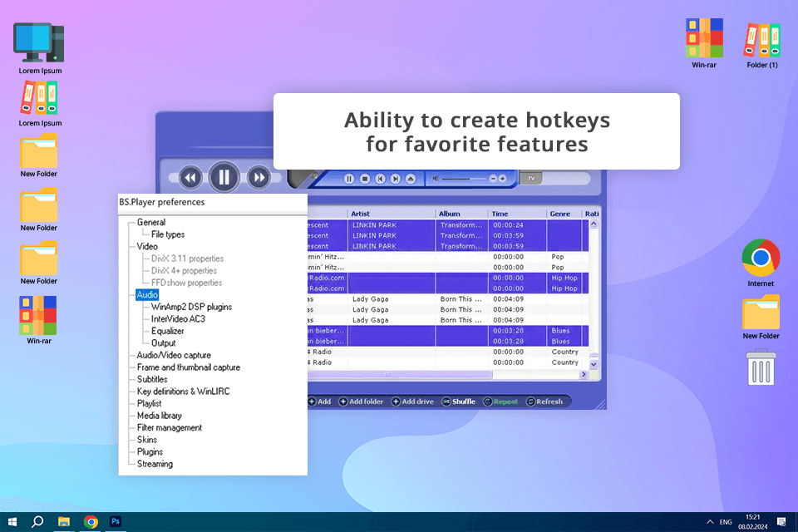This screenshot has height=532, width=798.
Task: Open WinAmp2 DSP plugins settings
Action: tap(191, 307)
